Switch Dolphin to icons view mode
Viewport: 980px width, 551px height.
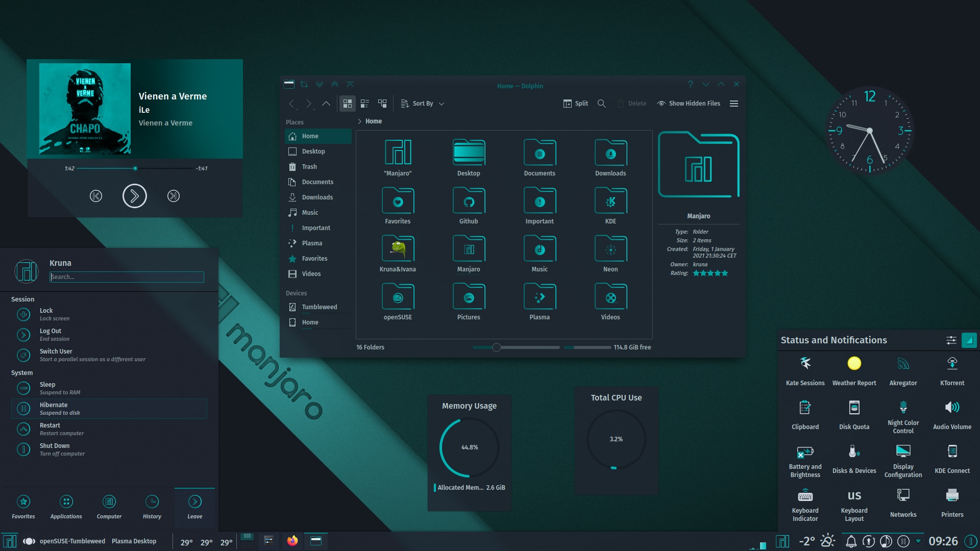(348, 104)
